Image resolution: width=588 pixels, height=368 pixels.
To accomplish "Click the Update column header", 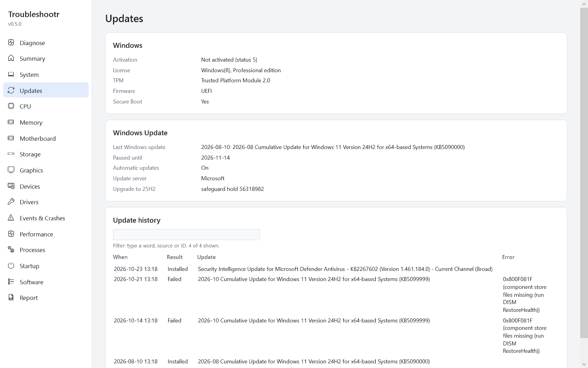I will click(206, 257).
